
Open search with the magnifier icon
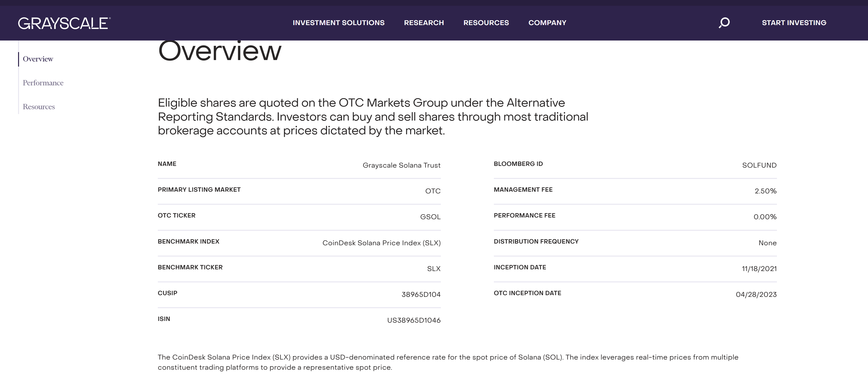pyautogui.click(x=724, y=23)
